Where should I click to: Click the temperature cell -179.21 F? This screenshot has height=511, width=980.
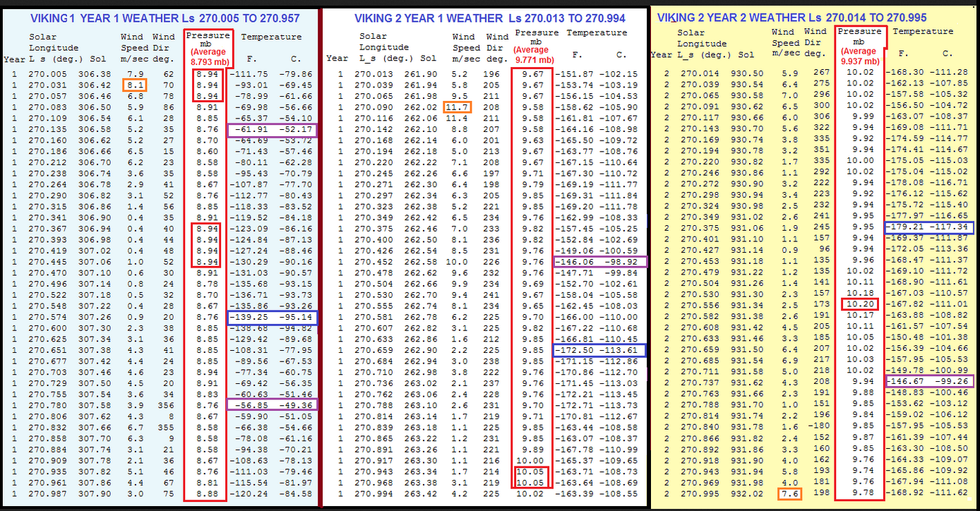tap(906, 228)
